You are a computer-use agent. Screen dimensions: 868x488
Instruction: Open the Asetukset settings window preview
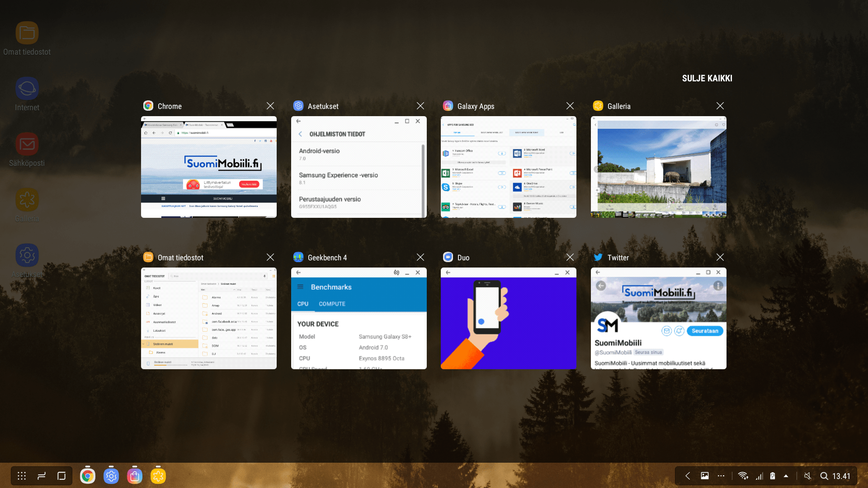tap(359, 167)
